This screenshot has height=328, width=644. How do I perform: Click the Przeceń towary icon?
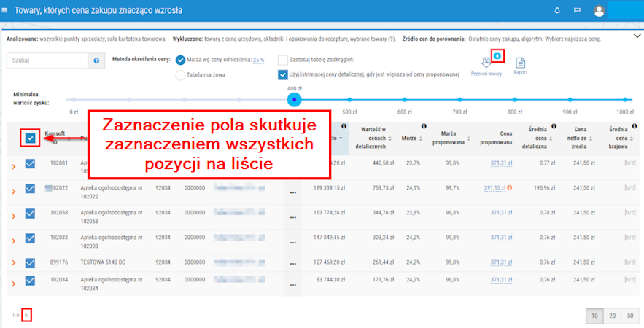coord(486,63)
